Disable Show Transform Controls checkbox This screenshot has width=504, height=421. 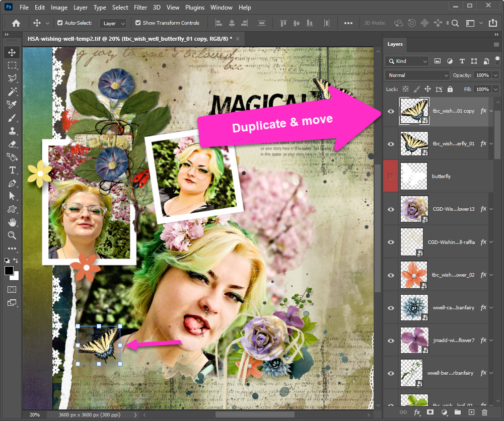(138, 23)
